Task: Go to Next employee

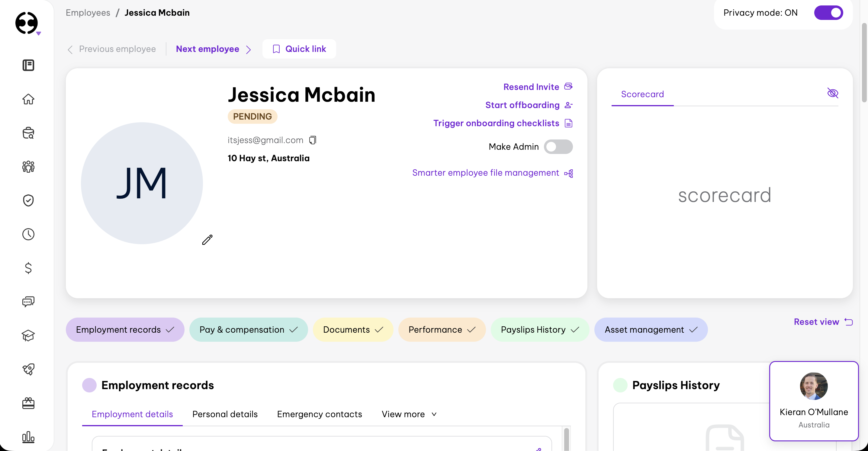Action: (207, 49)
